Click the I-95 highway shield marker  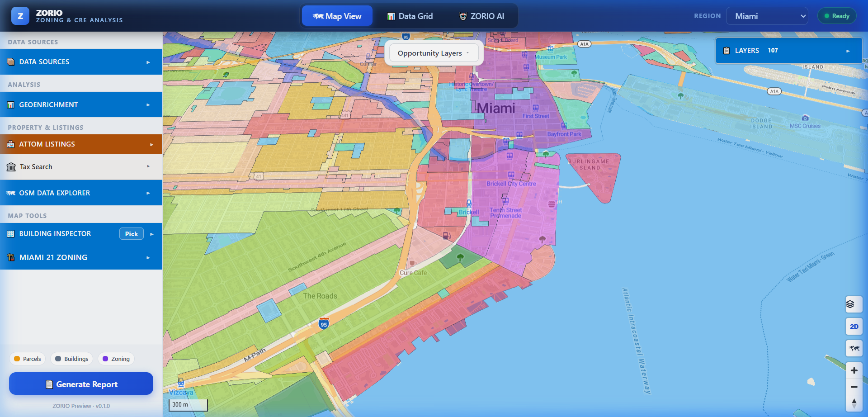click(x=324, y=323)
